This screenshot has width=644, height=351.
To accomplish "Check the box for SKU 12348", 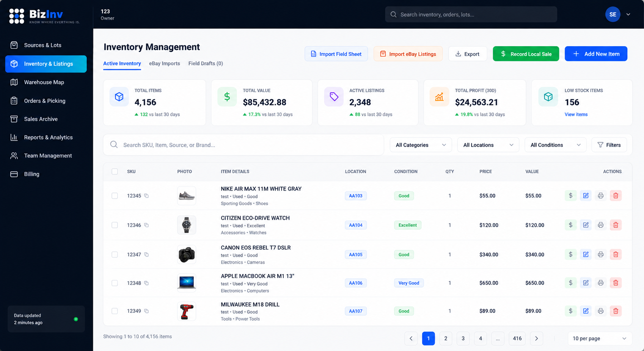I will coord(115,283).
